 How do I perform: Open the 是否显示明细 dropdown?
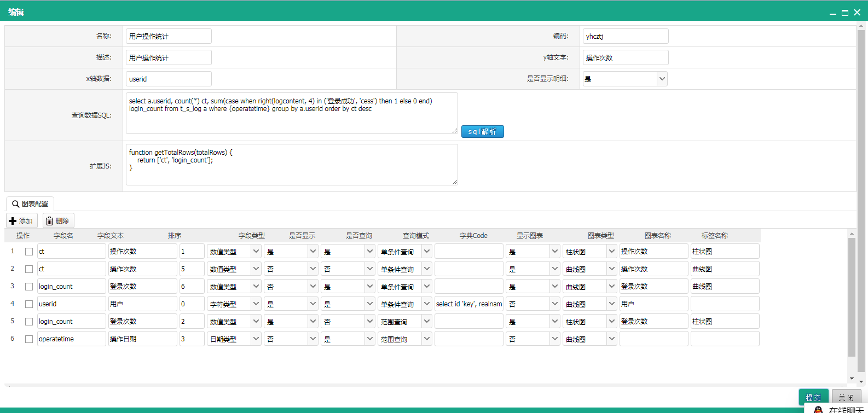(x=662, y=79)
